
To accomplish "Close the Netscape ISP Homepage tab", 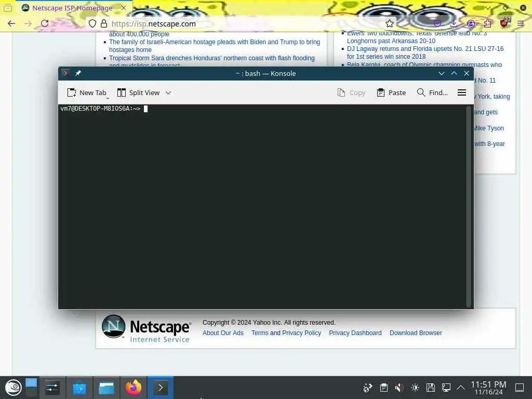I will 124,8.
